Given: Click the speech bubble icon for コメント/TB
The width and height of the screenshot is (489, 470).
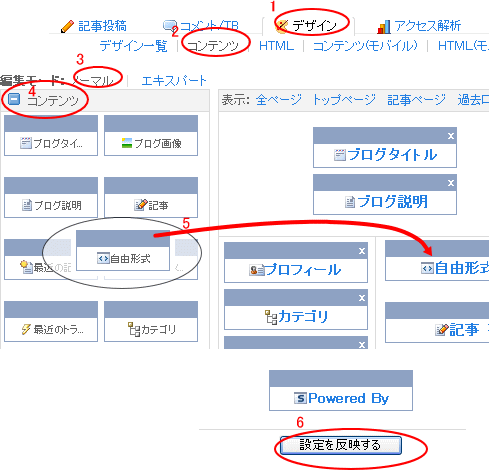Looking at the screenshot, I should [x=170, y=26].
